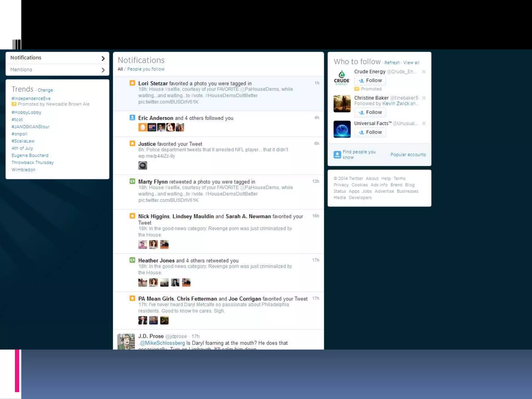This screenshot has width=532, height=399.
Task: Click the promoted icon under #IndependenceEve
Action: (x=14, y=104)
